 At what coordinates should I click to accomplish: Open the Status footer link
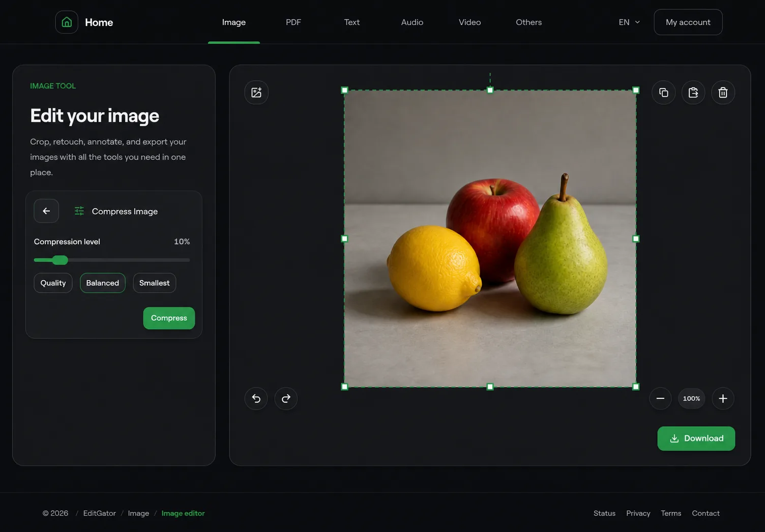[605, 513]
